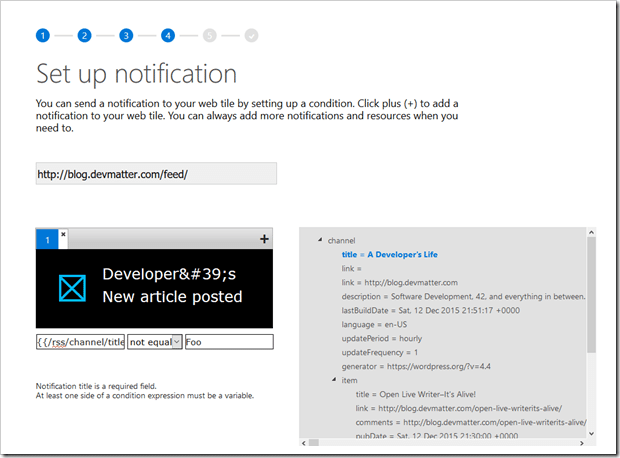Open the 'not equal' operator dropdown
This screenshot has width=620, height=458.
tap(156, 342)
